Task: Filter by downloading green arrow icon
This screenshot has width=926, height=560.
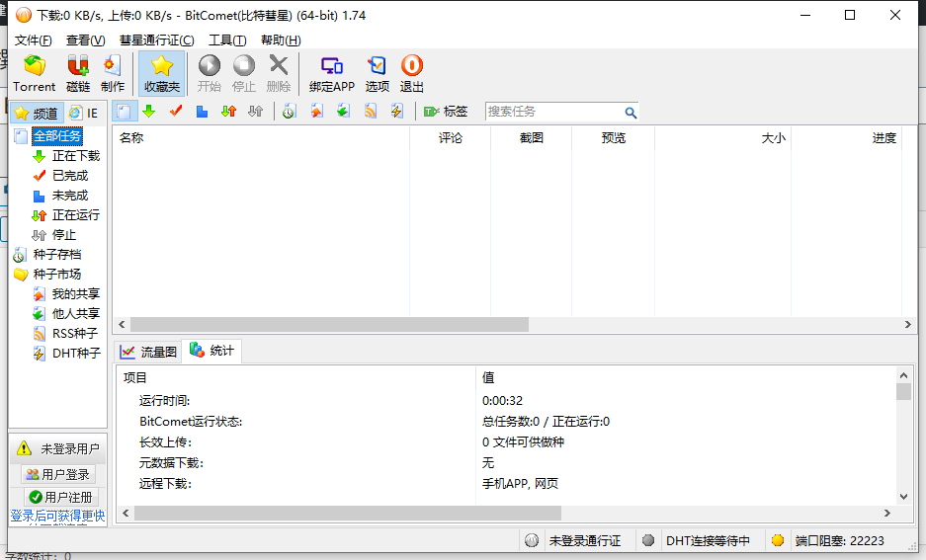Action: point(149,111)
